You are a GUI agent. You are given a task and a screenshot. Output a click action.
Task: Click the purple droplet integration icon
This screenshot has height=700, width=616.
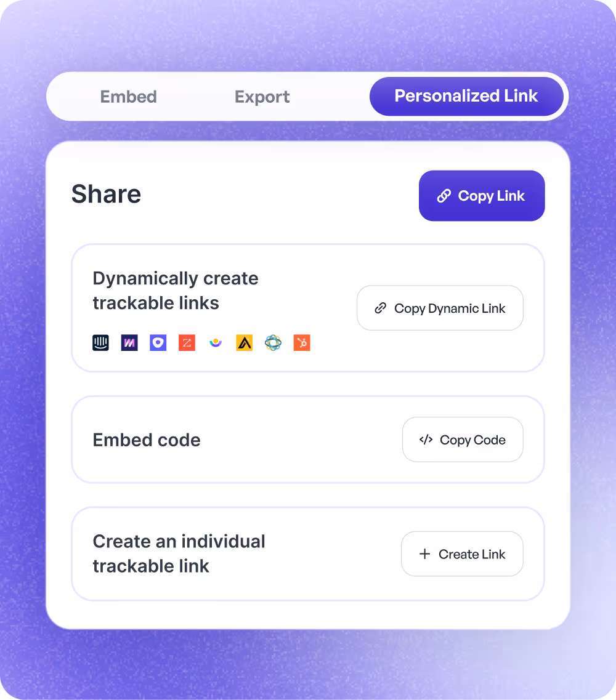click(x=158, y=343)
